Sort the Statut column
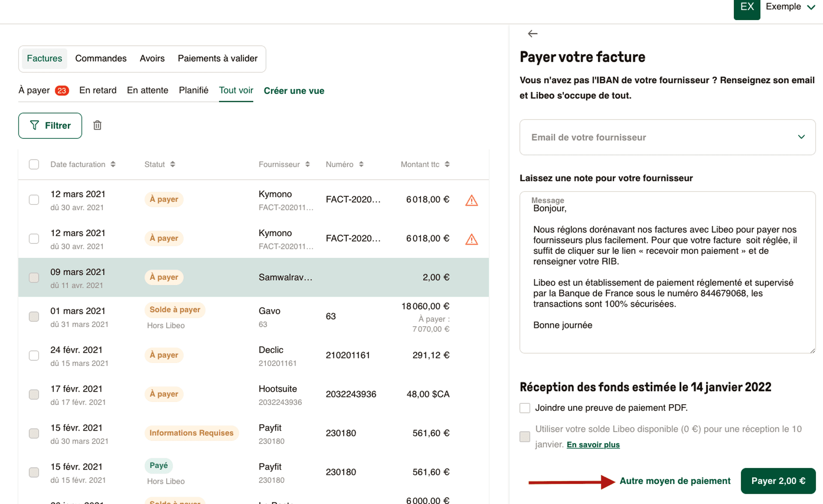This screenshot has width=823, height=504. (172, 164)
